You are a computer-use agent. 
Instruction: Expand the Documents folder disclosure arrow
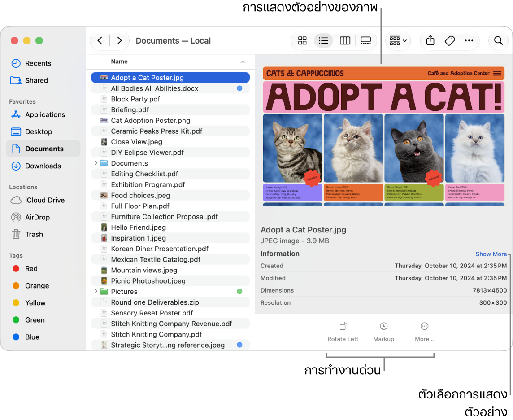[x=96, y=163]
